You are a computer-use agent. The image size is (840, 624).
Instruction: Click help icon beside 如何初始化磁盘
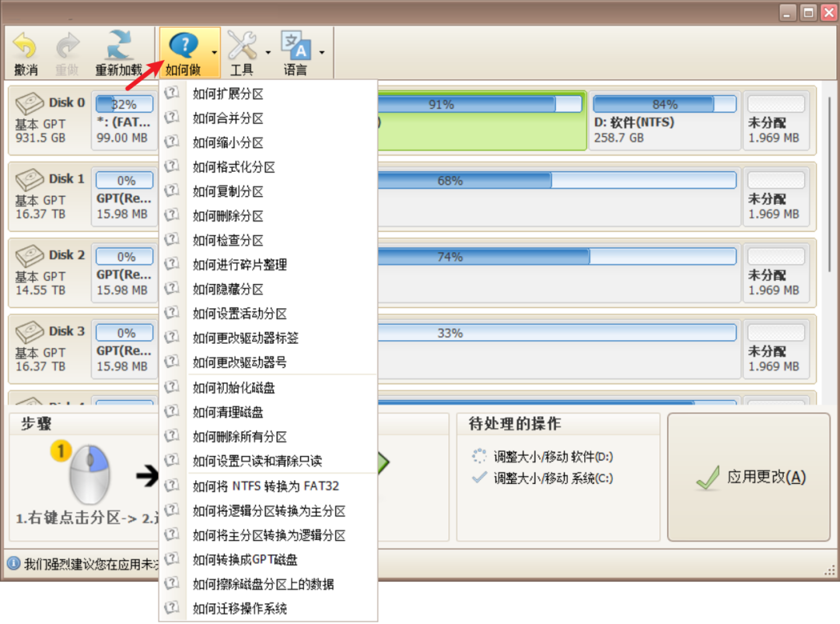tap(171, 387)
